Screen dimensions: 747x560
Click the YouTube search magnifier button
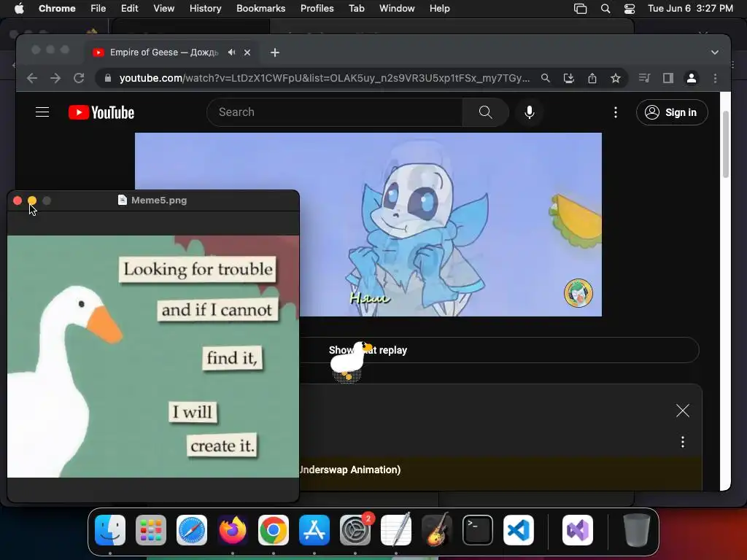tap(485, 112)
